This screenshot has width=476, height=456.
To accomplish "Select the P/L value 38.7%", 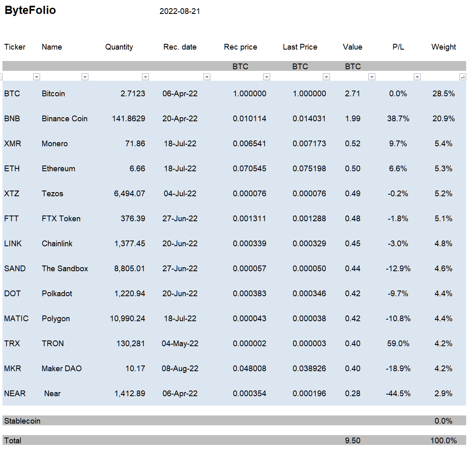I will point(398,118).
